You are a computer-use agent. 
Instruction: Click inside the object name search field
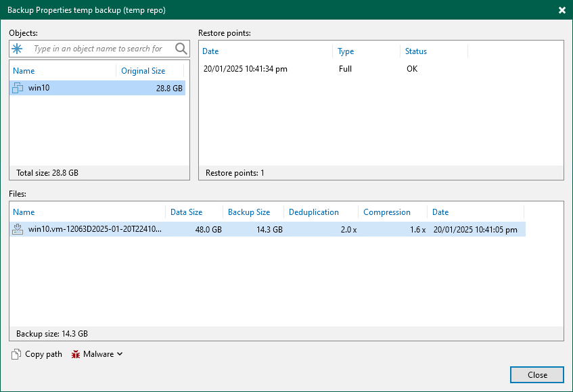click(95, 49)
